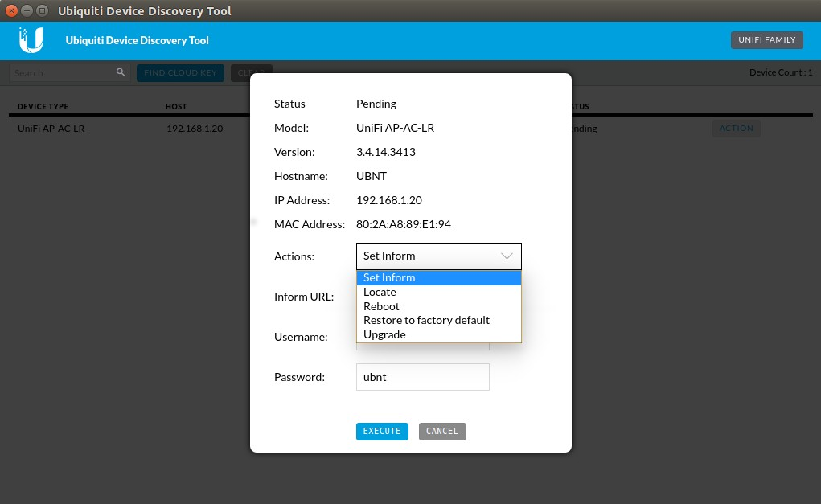
Task: Select the UniFi AP-AC-LR device type cell
Action: coord(51,129)
